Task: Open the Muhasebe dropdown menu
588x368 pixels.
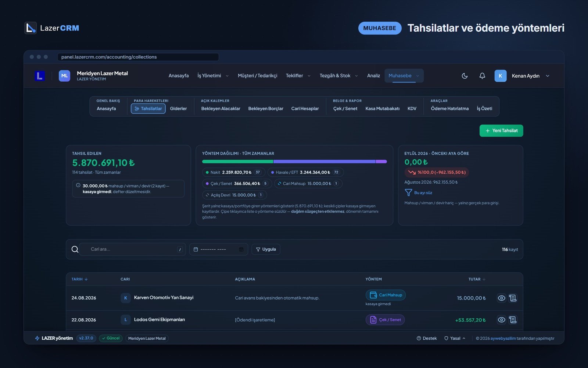Action: click(x=404, y=76)
